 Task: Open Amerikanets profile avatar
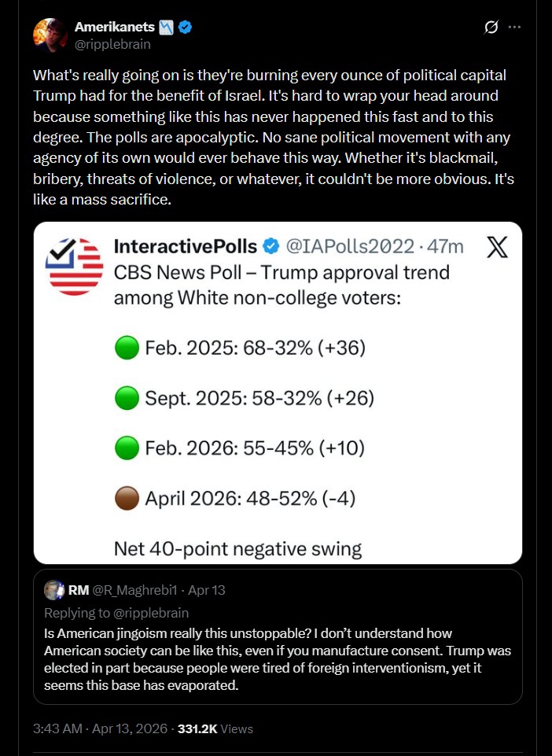click(x=50, y=35)
